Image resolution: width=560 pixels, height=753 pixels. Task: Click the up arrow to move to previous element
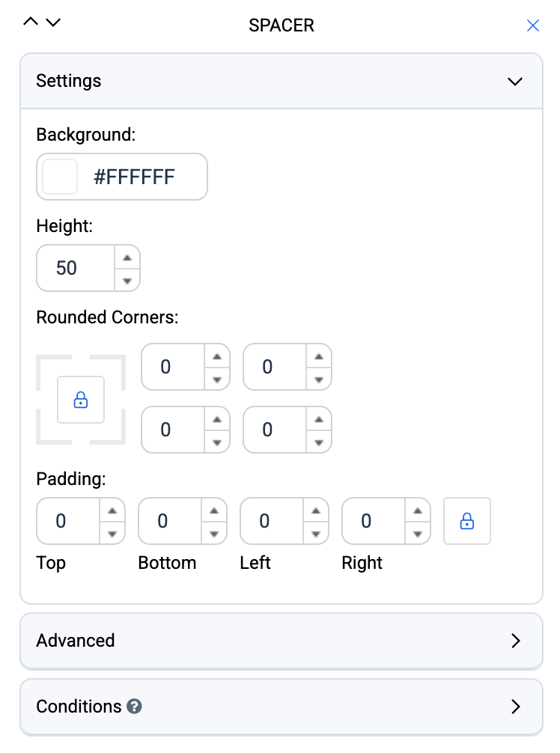(x=31, y=22)
